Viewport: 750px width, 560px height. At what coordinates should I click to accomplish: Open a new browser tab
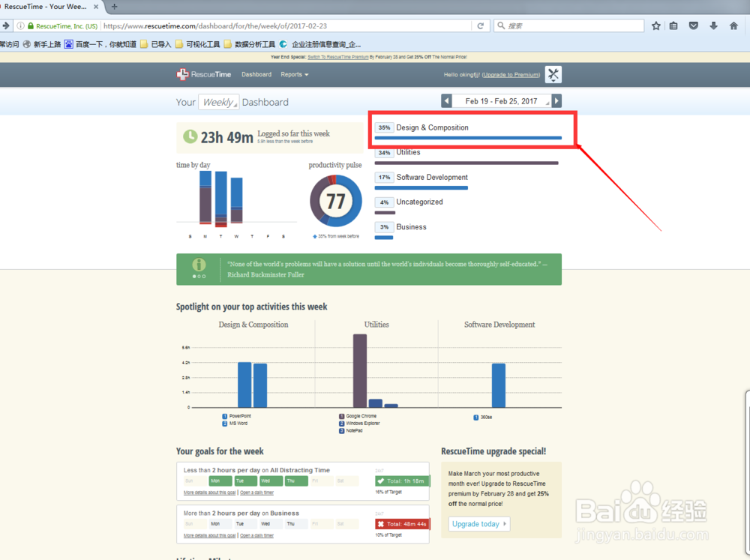(114, 7)
